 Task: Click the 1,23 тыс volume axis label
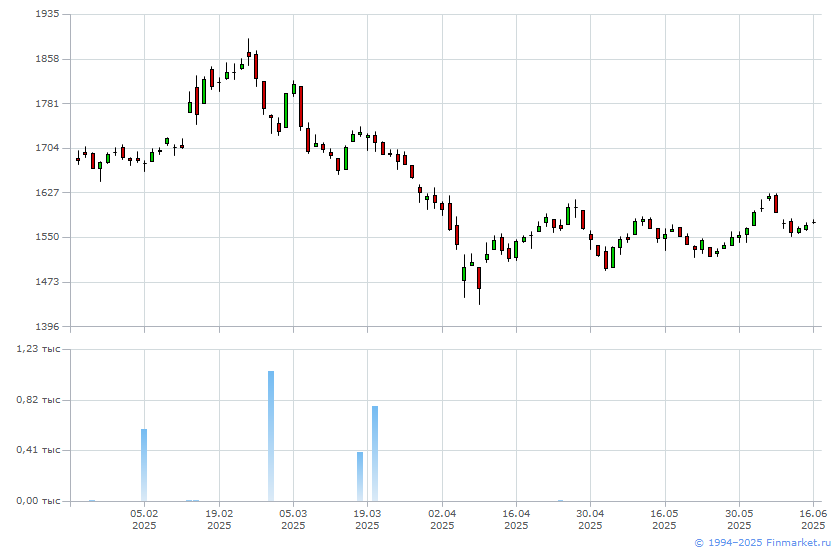(38, 349)
